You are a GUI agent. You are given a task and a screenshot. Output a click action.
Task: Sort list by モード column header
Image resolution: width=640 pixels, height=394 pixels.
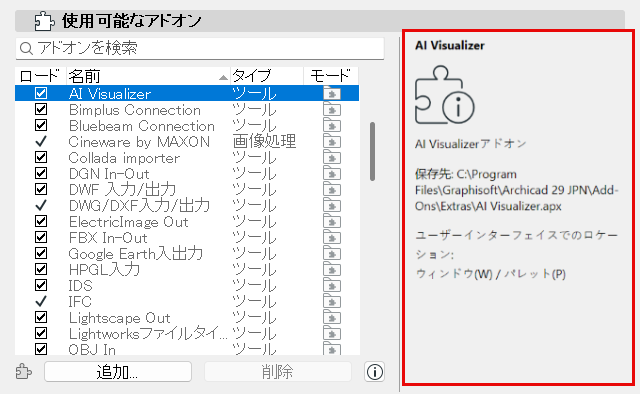click(331, 76)
